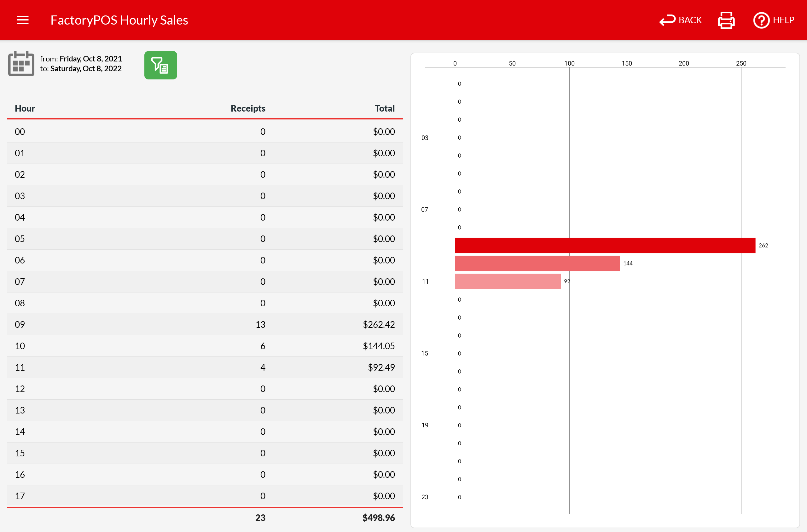
Task: Click the help question mark icon
Action: [x=761, y=20]
